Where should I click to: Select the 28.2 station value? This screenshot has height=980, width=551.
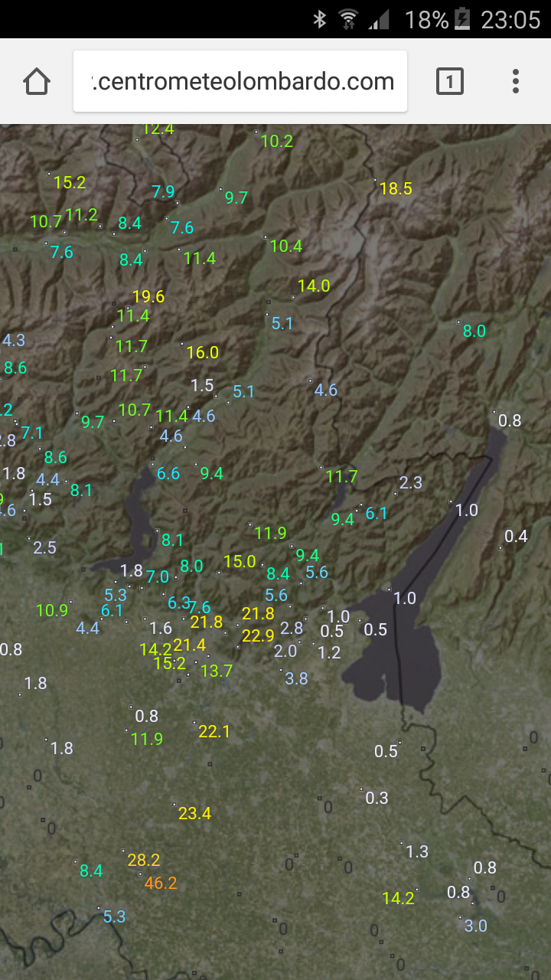pyautogui.click(x=144, y=860)
